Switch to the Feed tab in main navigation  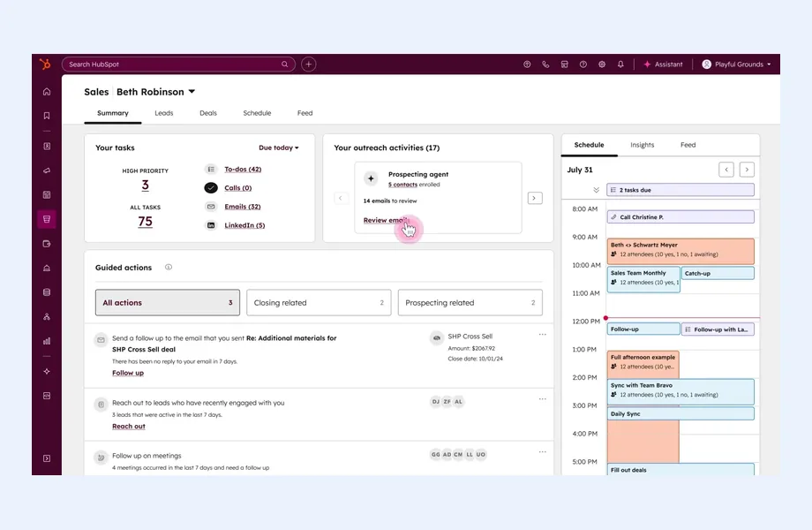[305, 113]
